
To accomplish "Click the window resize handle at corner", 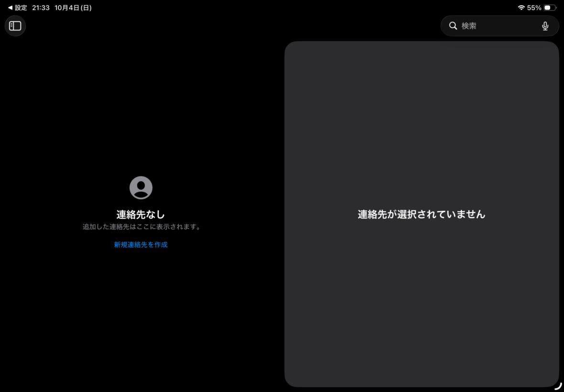I will coord(558,386).
